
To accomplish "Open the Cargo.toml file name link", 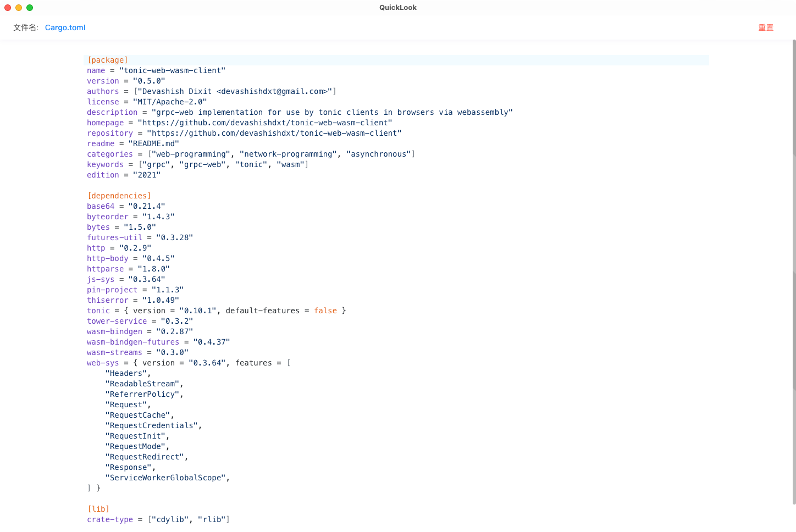I will coord(65,27).
